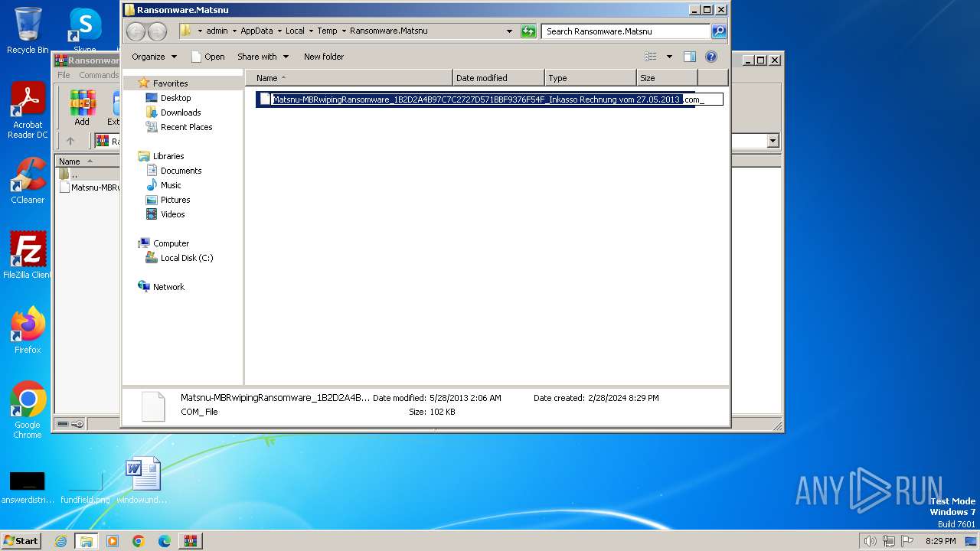The width and height of the screenshot is (980, 551).
Task: Expand the address bar history dropdown
Action: click(x=509, y=31)
